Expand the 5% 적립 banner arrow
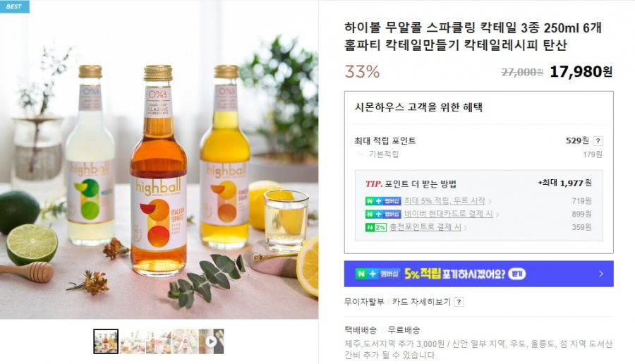The width and height of the screenshot is (635, 364). 601,274
